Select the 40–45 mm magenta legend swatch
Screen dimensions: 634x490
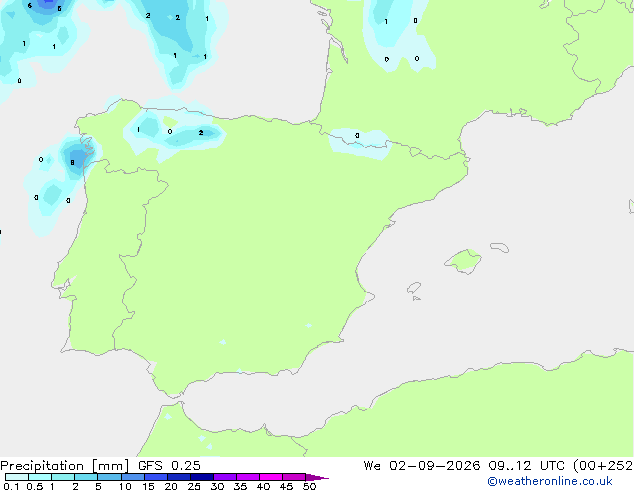pyautogui.click(x=271, y=477)
